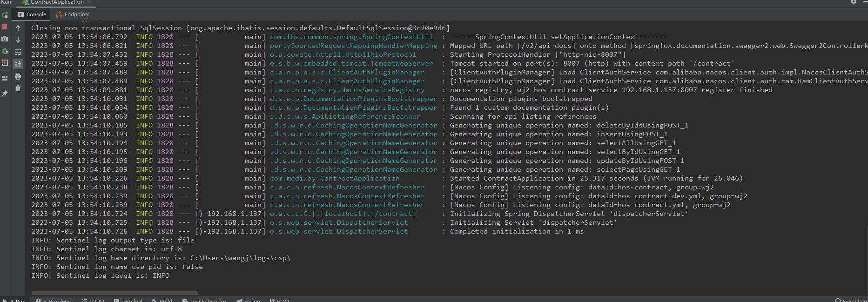Select the Console tab
The height and width of the screenshot is (302, 868).
tap(32, 14)
